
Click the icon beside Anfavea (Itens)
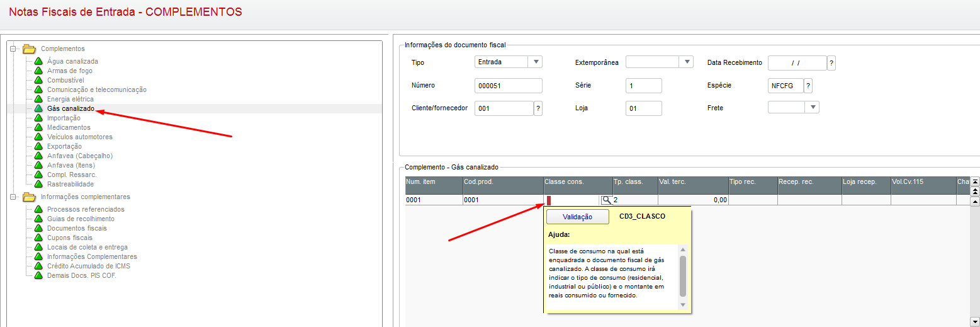click(x=38, y=165)
